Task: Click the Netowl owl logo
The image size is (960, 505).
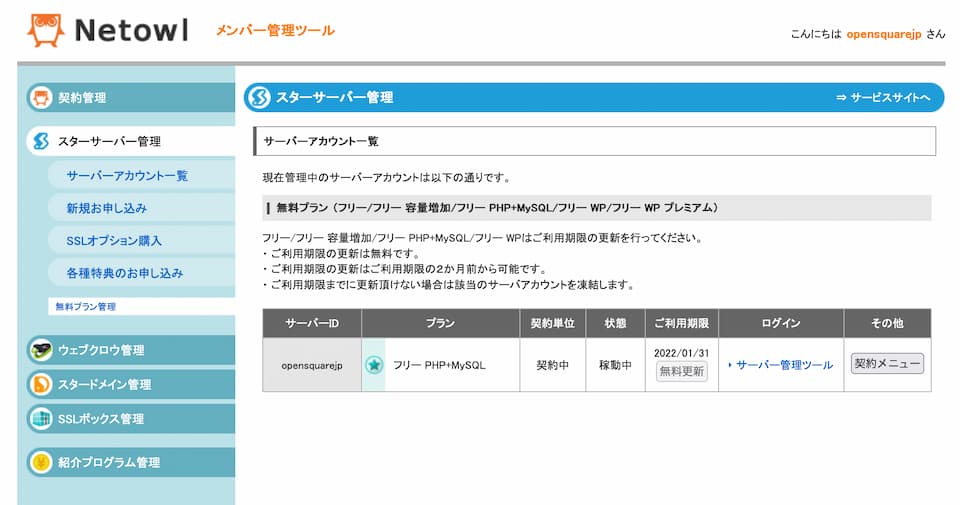Action: (45, 30)
